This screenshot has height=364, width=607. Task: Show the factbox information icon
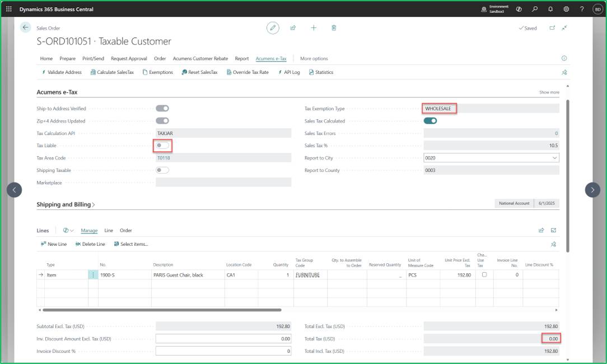coord(564,58)
